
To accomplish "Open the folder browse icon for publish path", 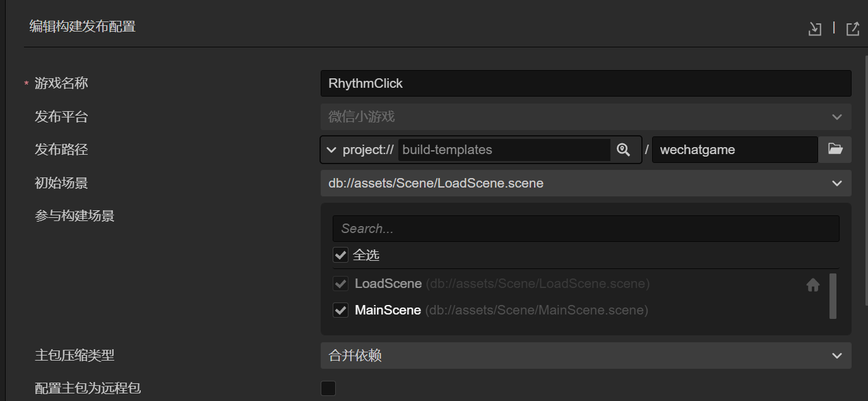I will pos(835,150).
